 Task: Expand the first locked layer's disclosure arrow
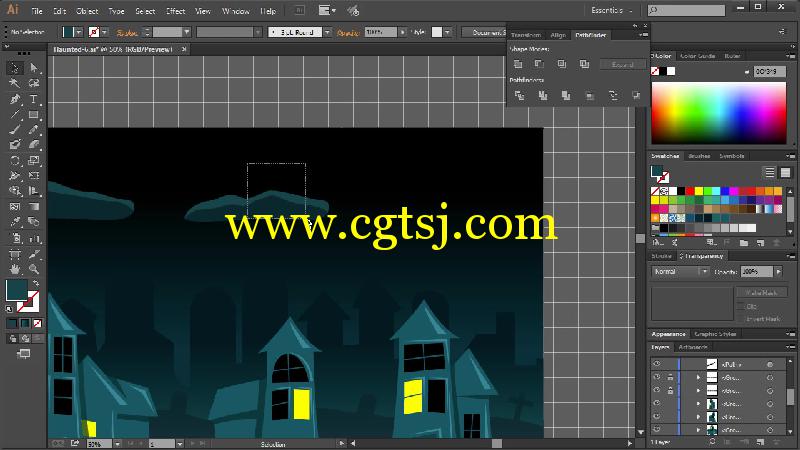698,377
